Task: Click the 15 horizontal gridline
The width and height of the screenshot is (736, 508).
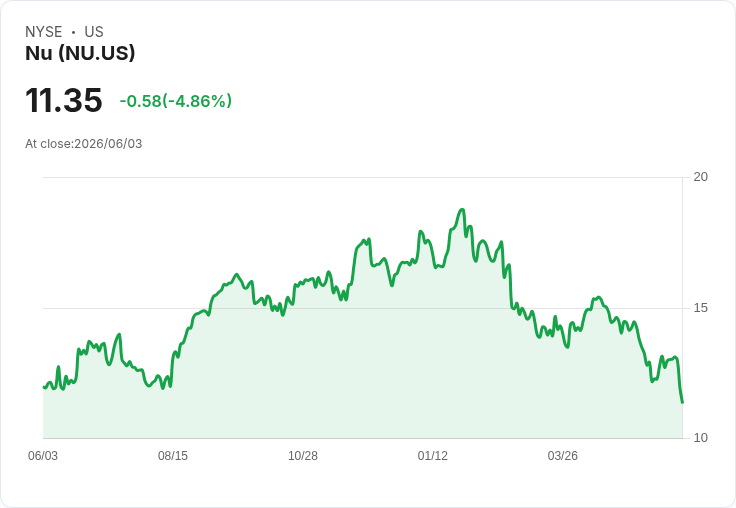Action: (x=362, y=308)
